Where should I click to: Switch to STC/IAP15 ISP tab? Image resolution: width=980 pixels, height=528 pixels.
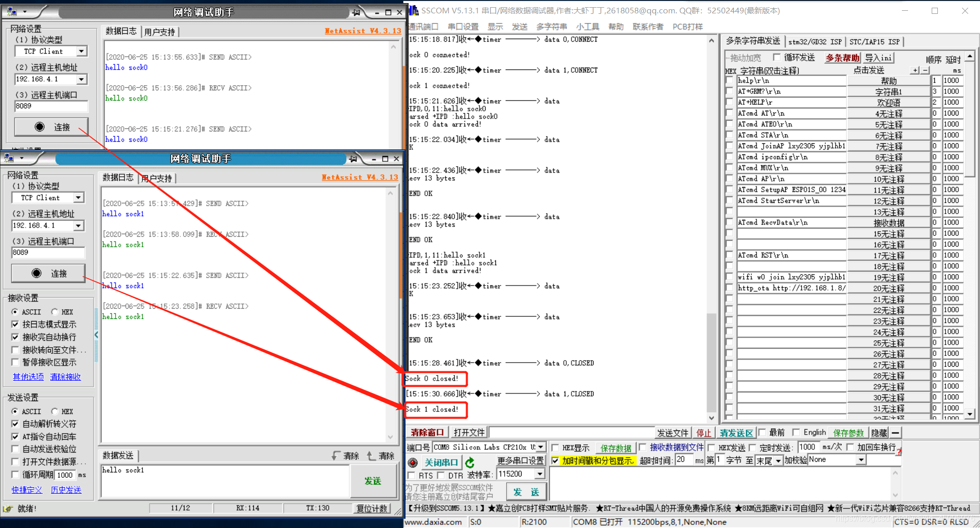[874, 42]
